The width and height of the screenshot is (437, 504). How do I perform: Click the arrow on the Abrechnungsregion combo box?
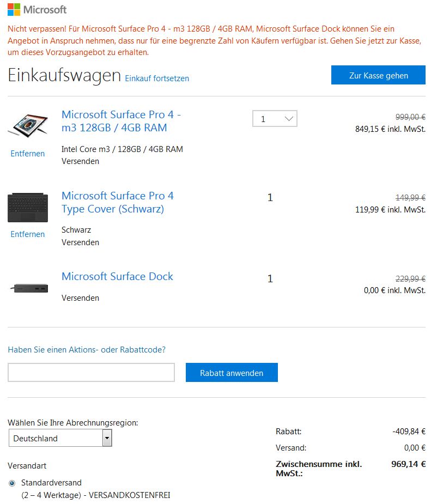click(107, 438)
